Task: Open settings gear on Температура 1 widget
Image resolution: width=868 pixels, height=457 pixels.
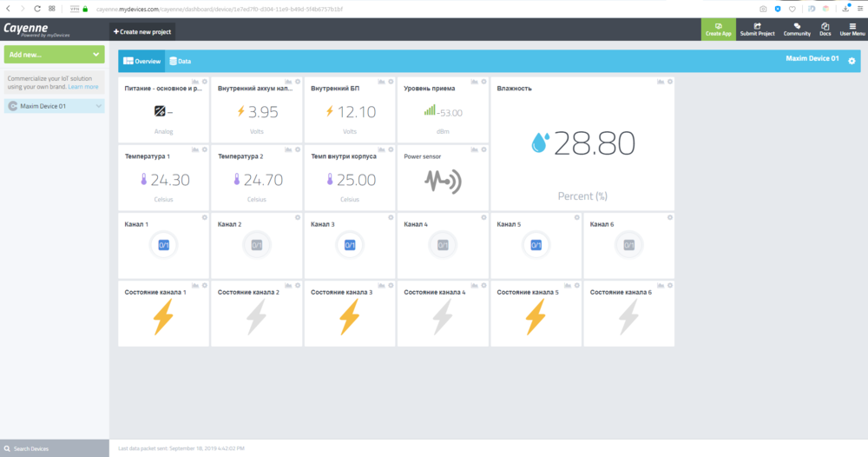Action: tap(205, 149)
